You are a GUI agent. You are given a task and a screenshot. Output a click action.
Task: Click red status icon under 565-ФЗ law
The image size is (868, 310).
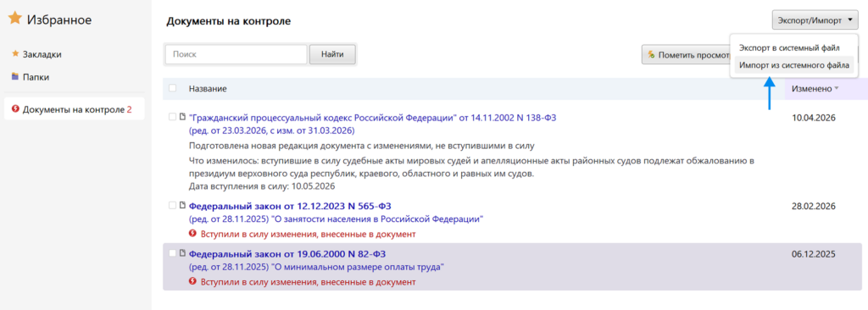192,234
